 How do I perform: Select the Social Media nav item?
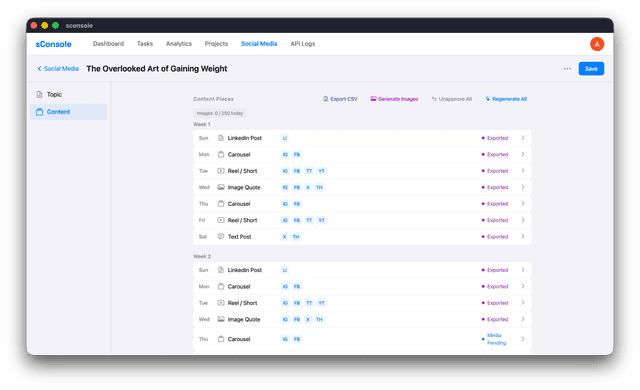click(259, 44)
